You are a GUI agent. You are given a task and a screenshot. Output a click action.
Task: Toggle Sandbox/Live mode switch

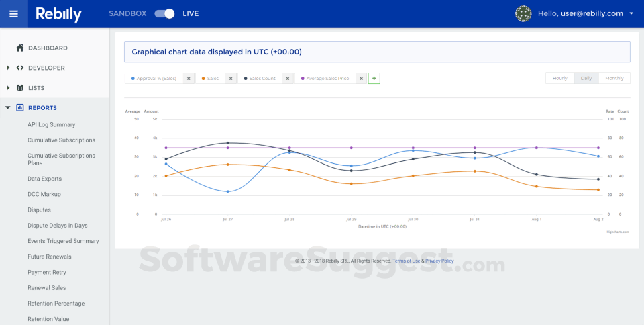click(164, 13)
